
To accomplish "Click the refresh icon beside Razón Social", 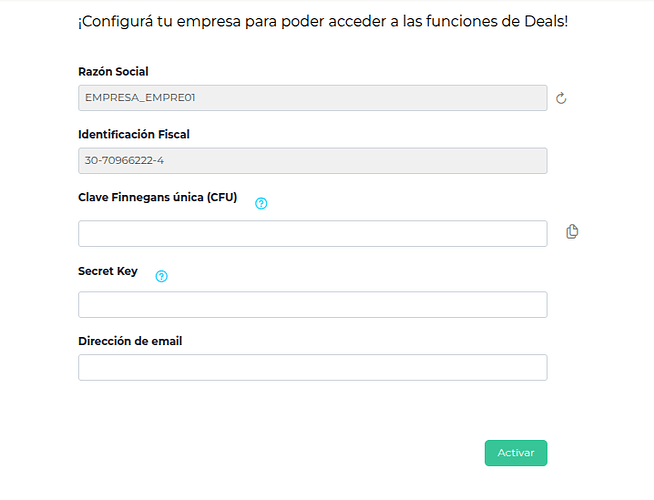I will coord(561,98).
